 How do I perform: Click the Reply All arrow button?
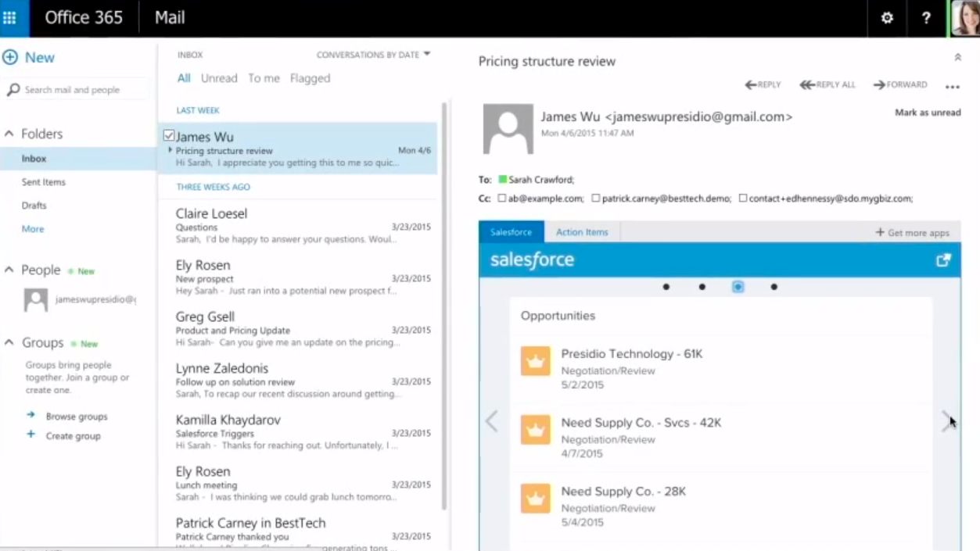[x=827, y=84]
